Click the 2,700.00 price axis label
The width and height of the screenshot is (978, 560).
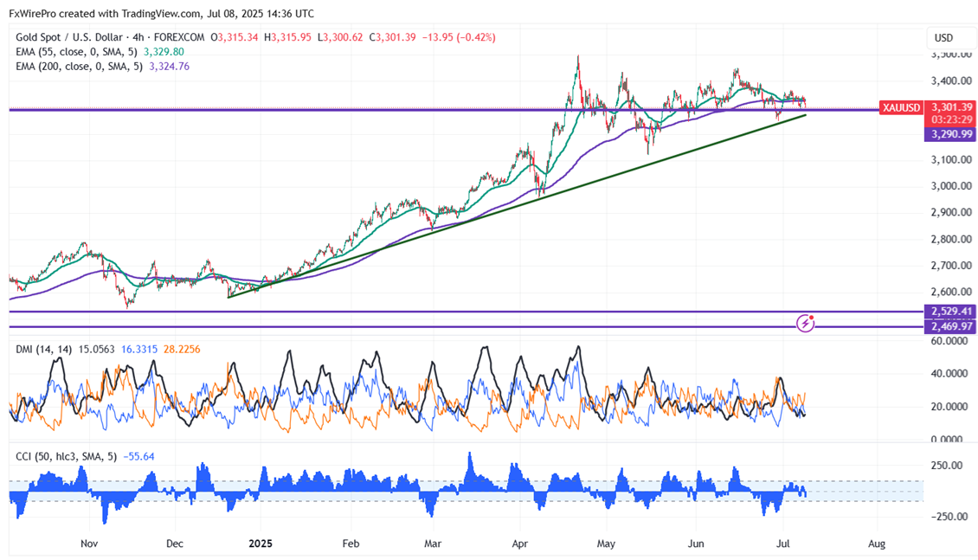point(951,265)
